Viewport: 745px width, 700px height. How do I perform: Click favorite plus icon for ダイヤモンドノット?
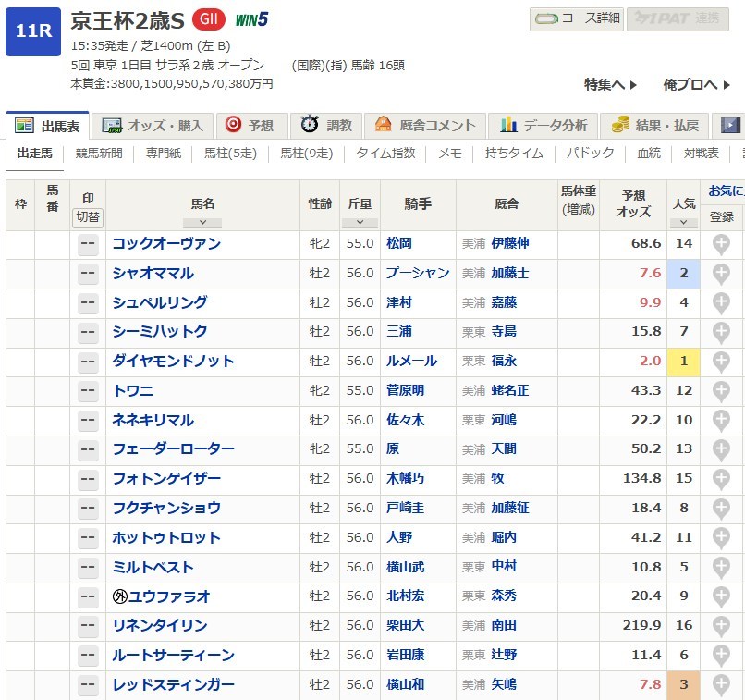(721, 362)
